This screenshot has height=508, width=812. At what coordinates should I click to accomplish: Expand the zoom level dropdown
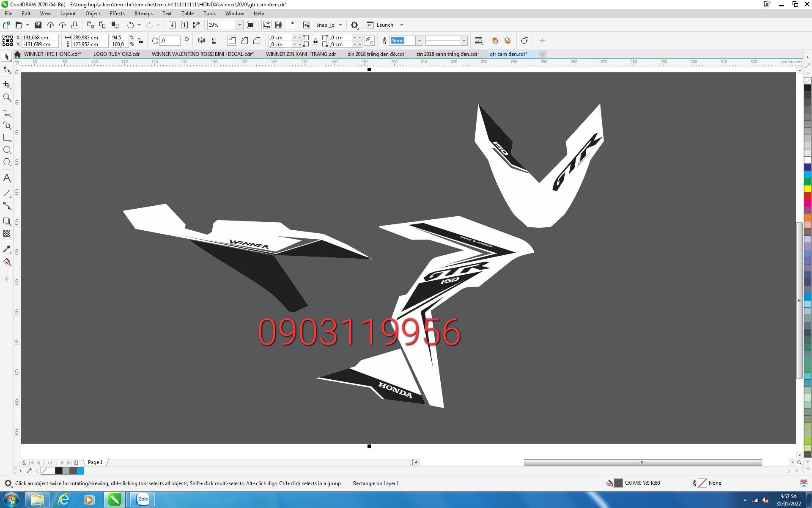(239, 25)
